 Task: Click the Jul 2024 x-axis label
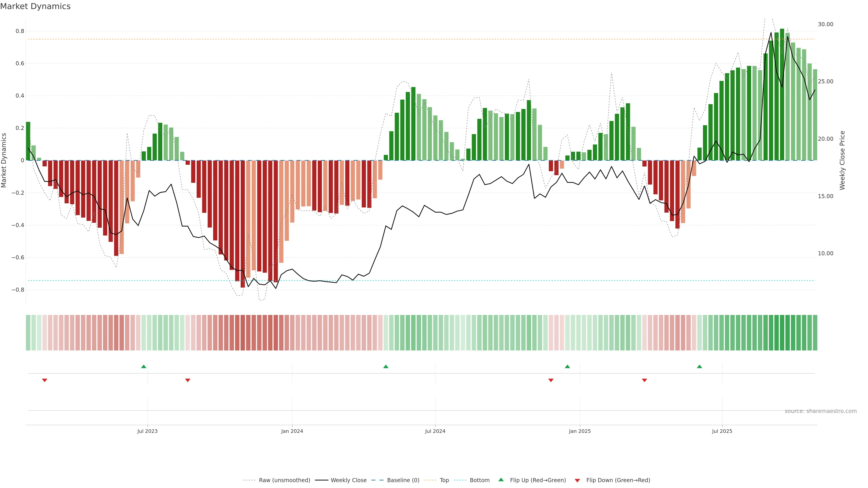pyautogui.click(x=435, y=432)
